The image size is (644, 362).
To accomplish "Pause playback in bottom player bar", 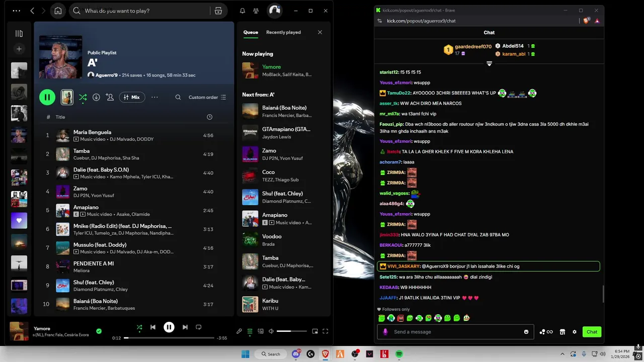I will [x=169, y=327].
